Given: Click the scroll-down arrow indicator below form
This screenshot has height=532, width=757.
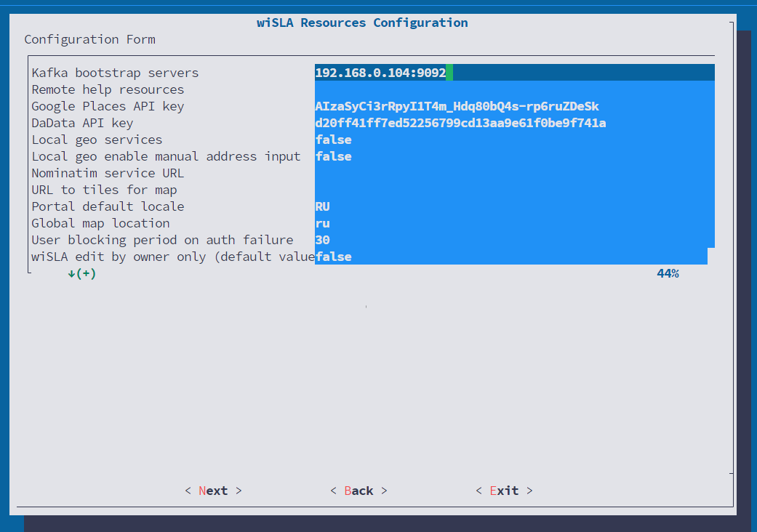Looking at the screenshot, I should (81, 274).
